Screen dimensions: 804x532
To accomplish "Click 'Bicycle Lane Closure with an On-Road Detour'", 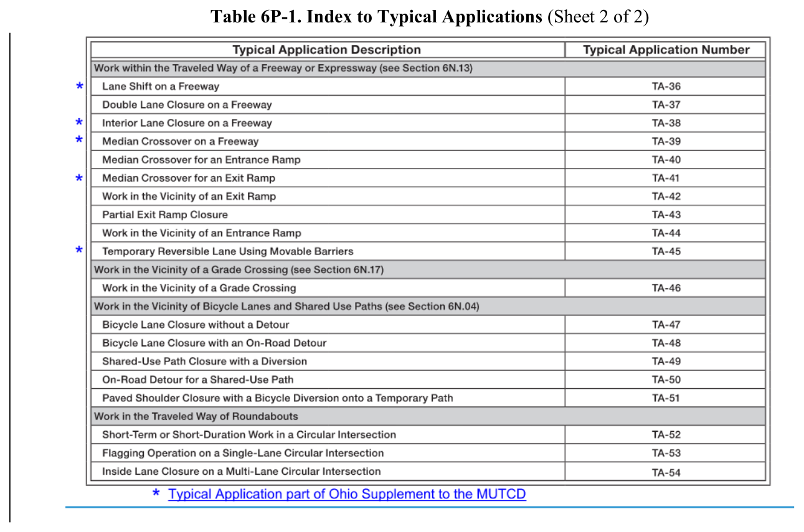I will click(x=214, y=343).
